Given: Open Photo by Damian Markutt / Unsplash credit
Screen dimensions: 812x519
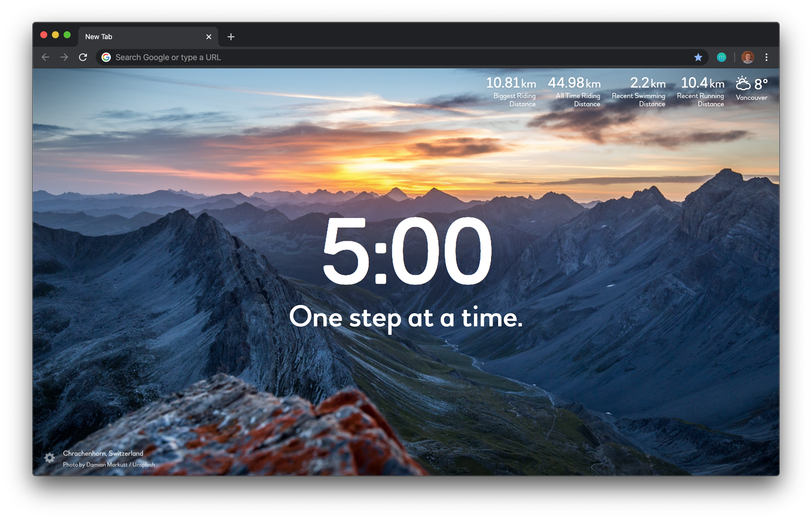Looking at the screenshot, I should click(x=109, y=465).
